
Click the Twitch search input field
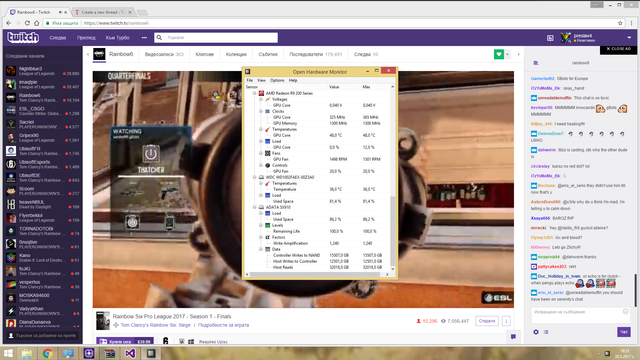point(221,38)
